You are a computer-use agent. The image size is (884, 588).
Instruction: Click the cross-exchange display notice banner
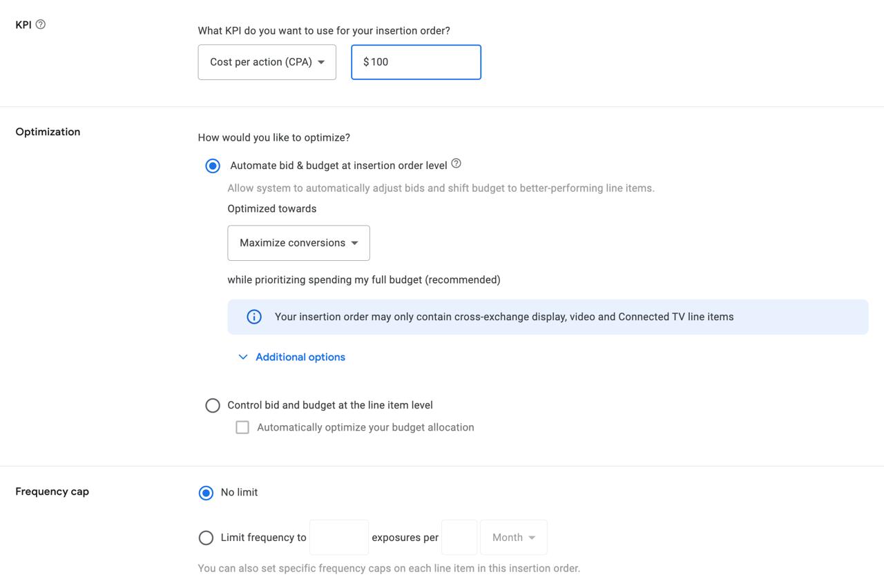tap(548, 317)
